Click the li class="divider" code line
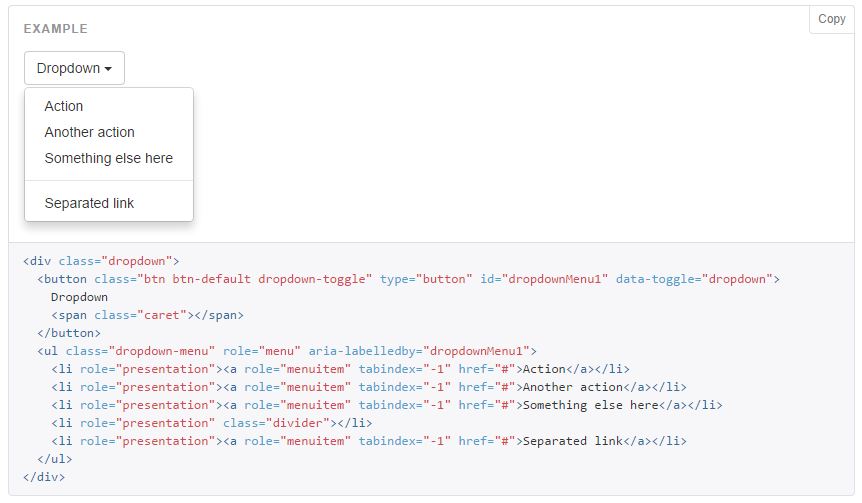This screenshot has height=503, width=862. pyautogui.click(x=204, y=423)
